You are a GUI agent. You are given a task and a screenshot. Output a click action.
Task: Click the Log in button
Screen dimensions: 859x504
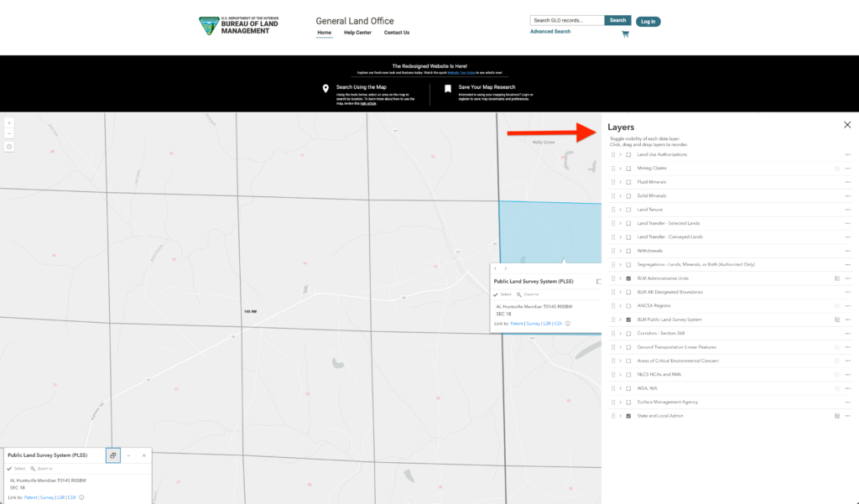tap(648, 21)
